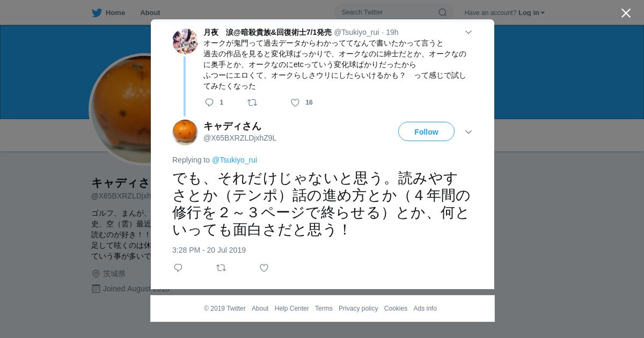The height and width of the screenshot is (338, 644).
Task: Click the Twitter bird Home icon
Action: (x=97, y=13)
